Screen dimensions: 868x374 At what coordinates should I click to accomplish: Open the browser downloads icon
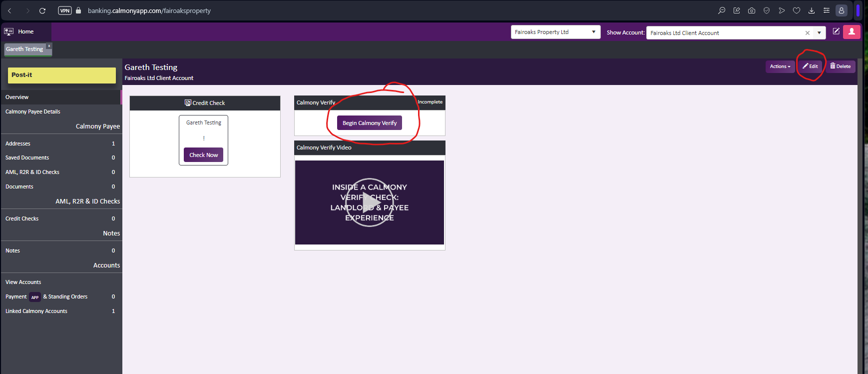coord(812,10)
